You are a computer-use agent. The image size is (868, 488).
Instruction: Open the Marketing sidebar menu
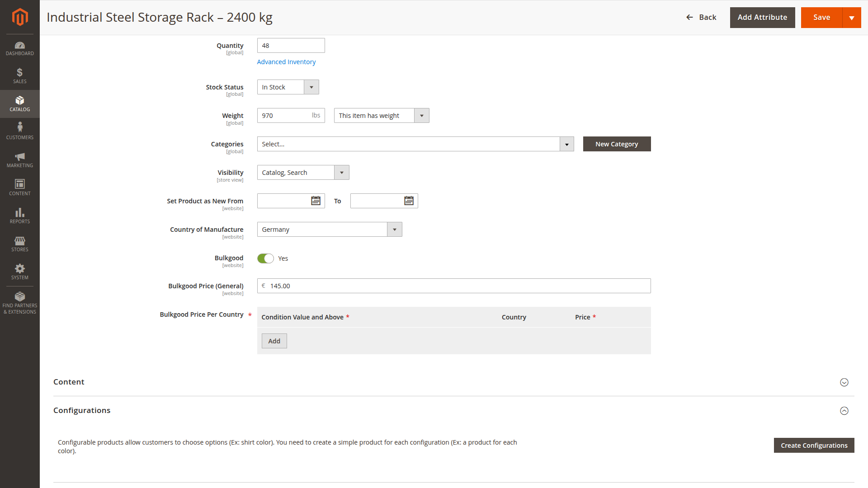tap(20, 160)
